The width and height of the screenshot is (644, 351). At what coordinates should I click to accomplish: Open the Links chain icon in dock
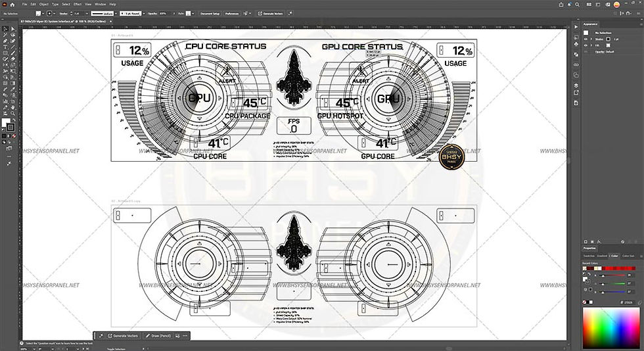[x=576, y=65]
